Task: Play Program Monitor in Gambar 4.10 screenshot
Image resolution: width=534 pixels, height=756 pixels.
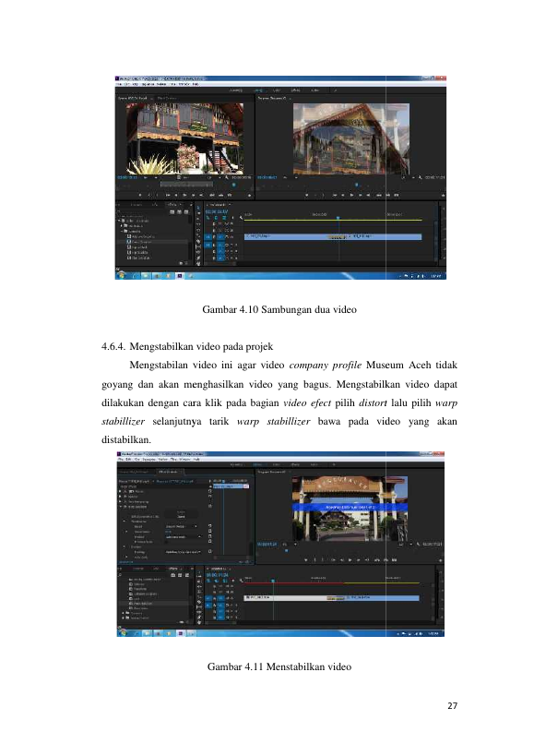Action: 351,196
